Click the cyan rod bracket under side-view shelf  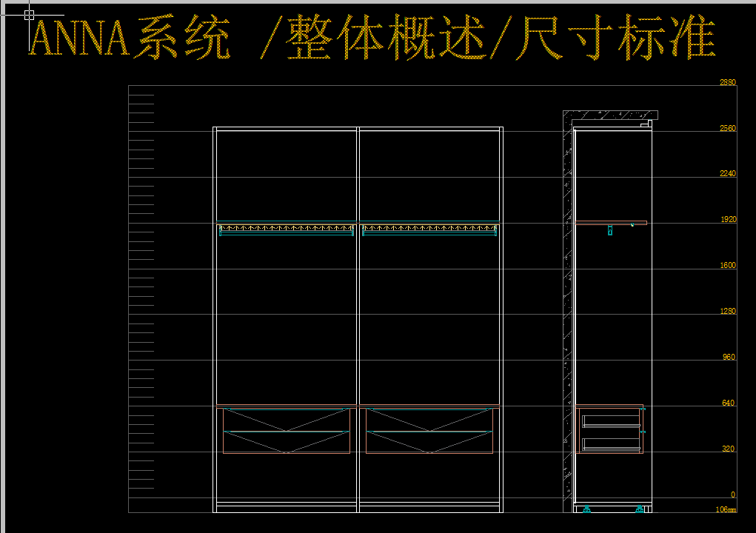pos(609,231)
